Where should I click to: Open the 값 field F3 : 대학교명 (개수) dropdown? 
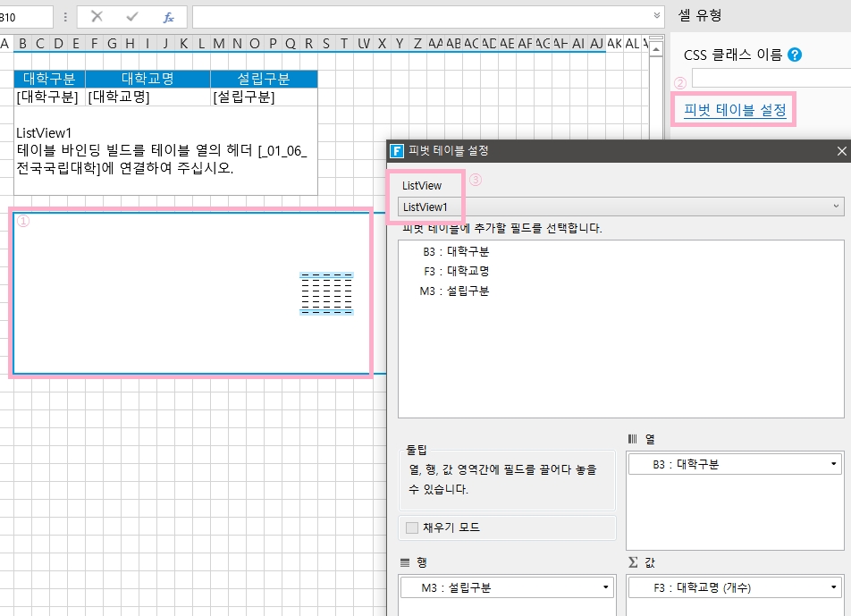[833, 588]
